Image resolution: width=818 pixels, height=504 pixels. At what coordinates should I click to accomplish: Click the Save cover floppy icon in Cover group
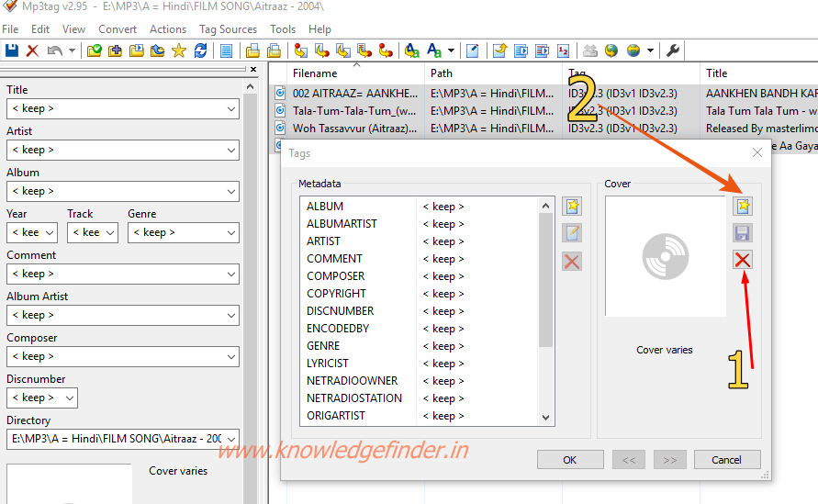click(743, 233)
